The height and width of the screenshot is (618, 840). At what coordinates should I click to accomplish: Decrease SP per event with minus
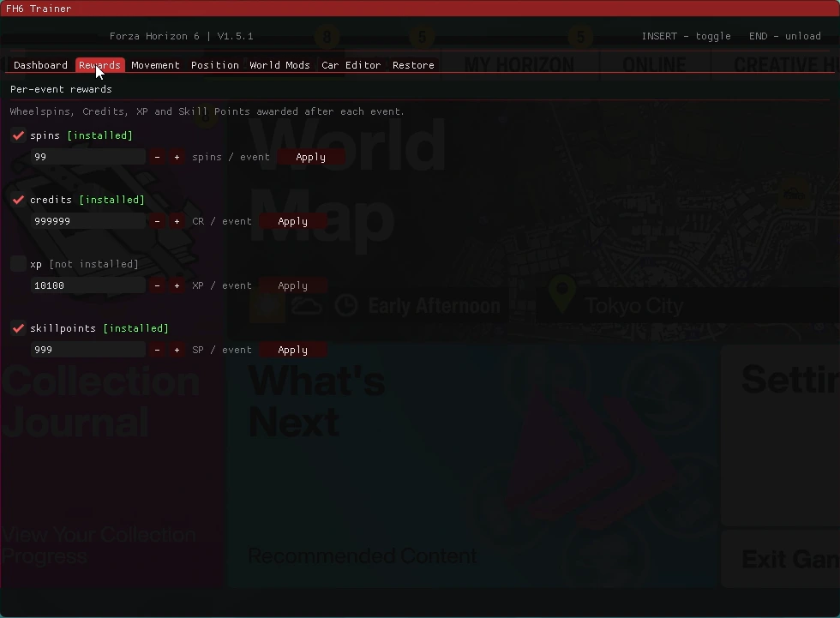[157, 350]
